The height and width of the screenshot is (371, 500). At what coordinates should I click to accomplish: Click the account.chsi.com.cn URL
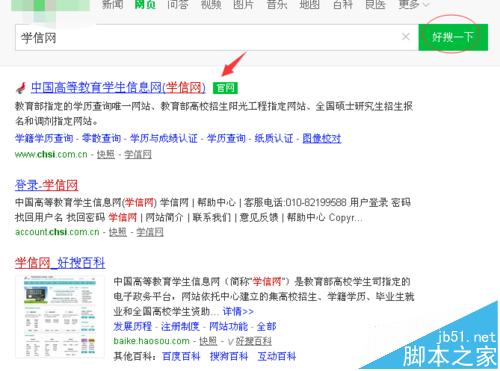pos(57,232)
